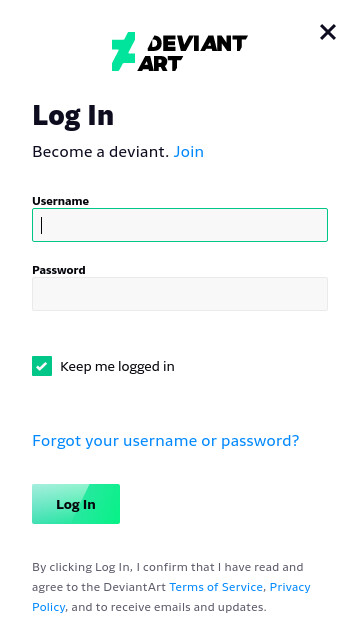Click the white checkmark in the green box

(x=42, y=366)
